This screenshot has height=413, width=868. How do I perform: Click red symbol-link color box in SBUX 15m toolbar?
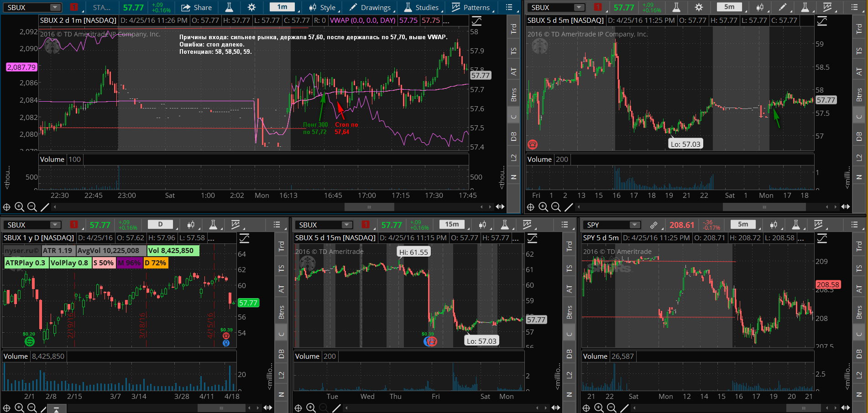click(x=365, y=225)
